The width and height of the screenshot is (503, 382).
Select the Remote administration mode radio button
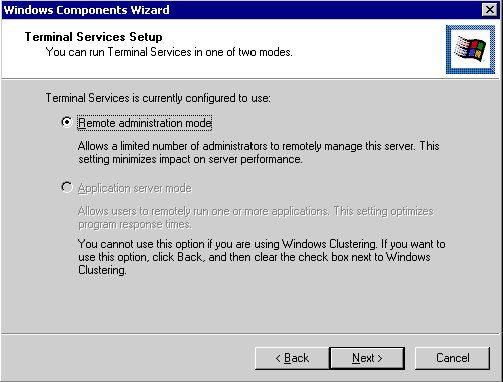pyautogui.click(x=67, y=122)
